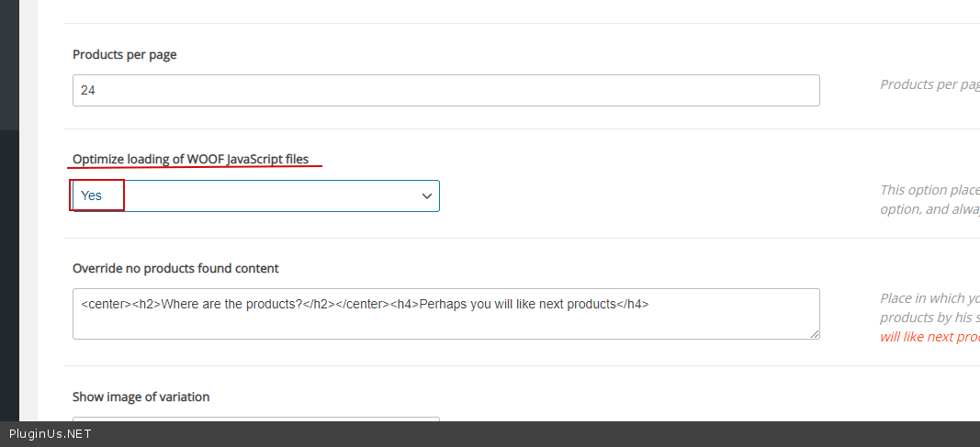The image size is (980, 447).
Task: Open the Show image of variation dropdown
Action: [x=255, y=419]
